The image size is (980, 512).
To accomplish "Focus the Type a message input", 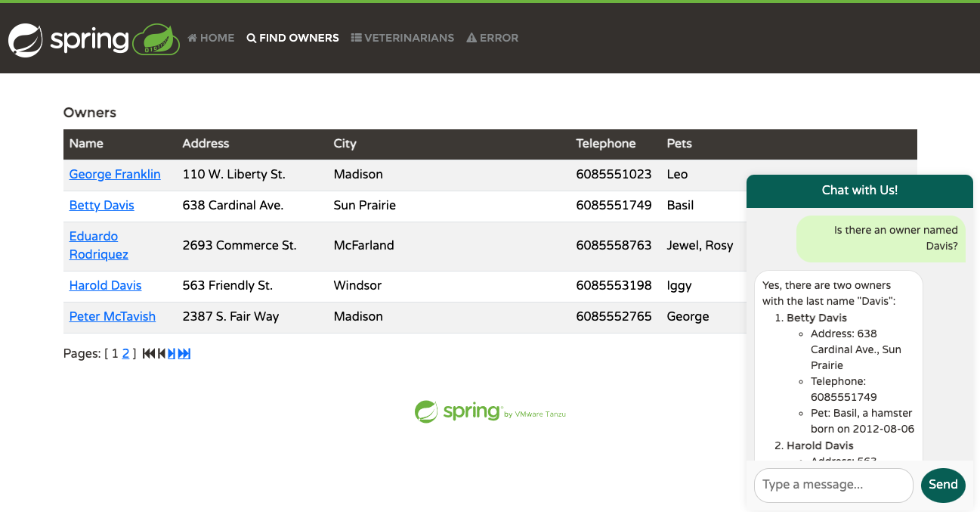I will click(833, 485).
